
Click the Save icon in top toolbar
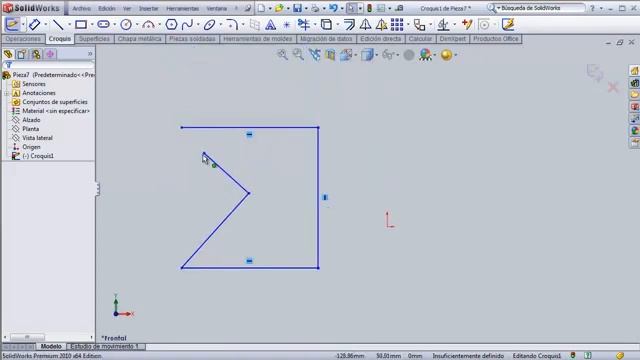pos(298,8)
